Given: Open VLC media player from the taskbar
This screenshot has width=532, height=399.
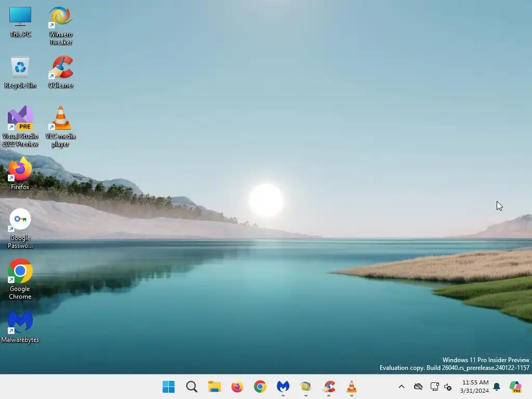Looking at the screenshot, I should pos(352,387).
